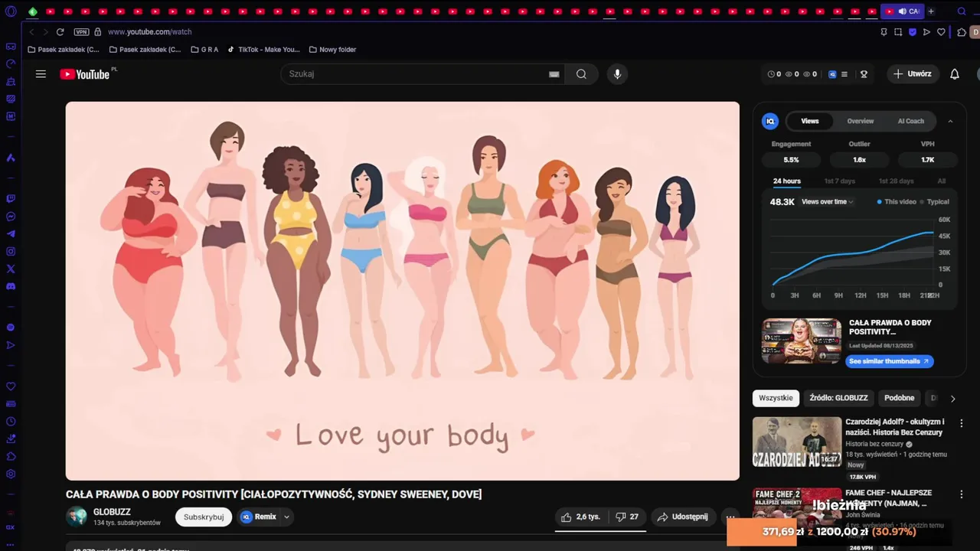Screen dimensions: 980x551
Task: Open the history clock icon in sidebar
Action: click(x=11, y=422)
